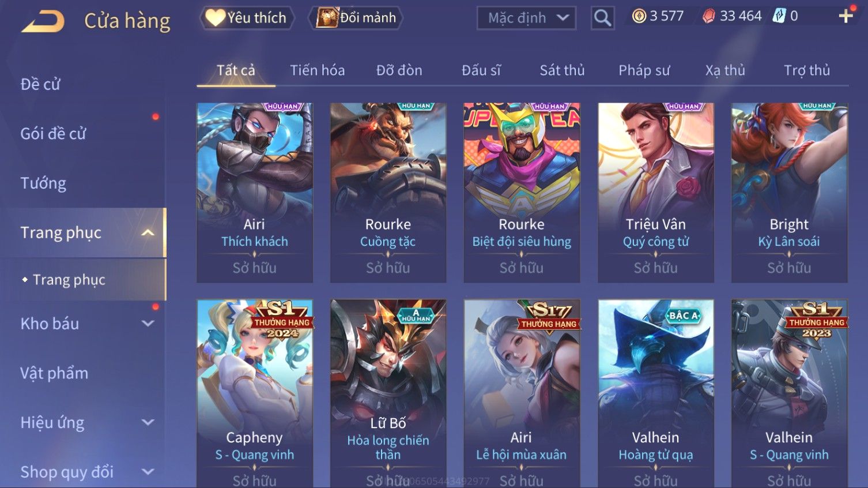Open Yêu thích heart favorites
The image size is (868, 488).
[x=247, y=18]
